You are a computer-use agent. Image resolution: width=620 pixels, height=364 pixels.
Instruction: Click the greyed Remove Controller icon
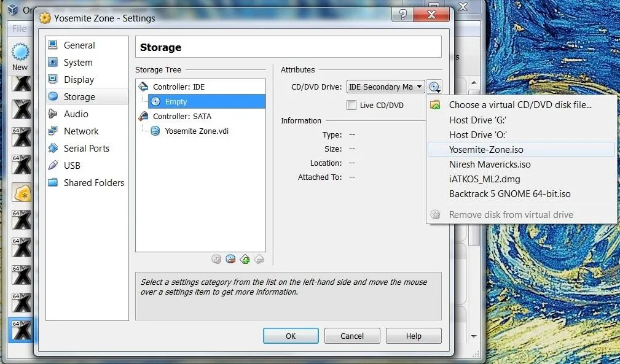point(259,260)
